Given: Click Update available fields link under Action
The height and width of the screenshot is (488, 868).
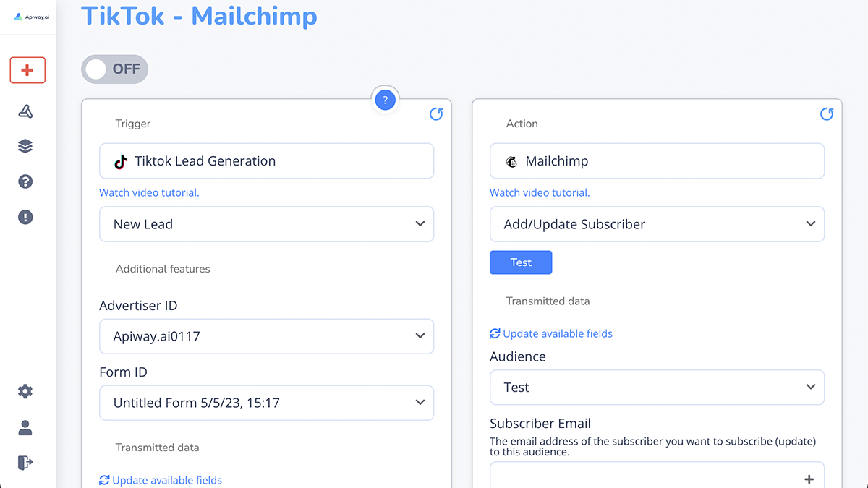Looking at the screenshot, I should coord(558,333).
